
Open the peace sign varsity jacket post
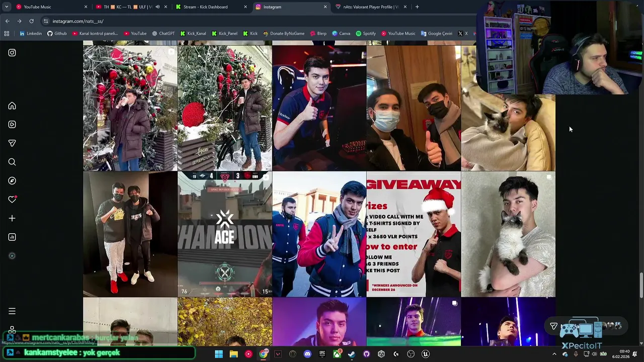tap(319, 234)
